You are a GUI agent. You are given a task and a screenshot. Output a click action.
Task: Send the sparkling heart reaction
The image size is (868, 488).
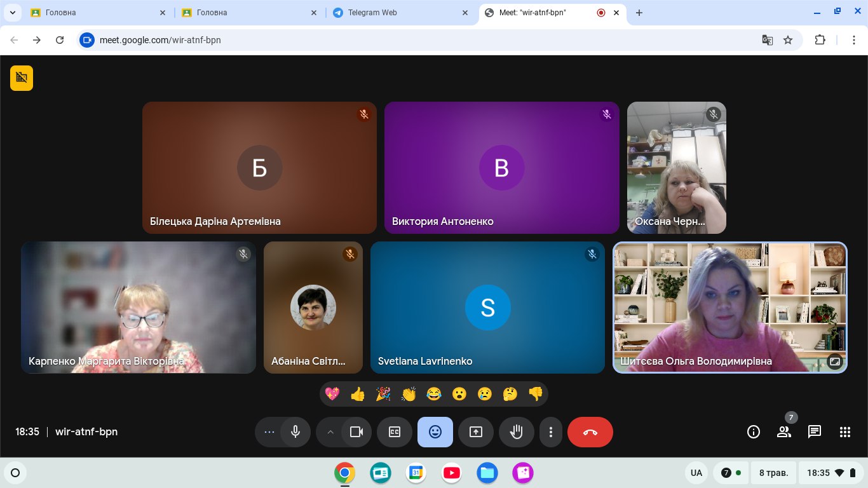pyautogui.click(x=332, y=394)
